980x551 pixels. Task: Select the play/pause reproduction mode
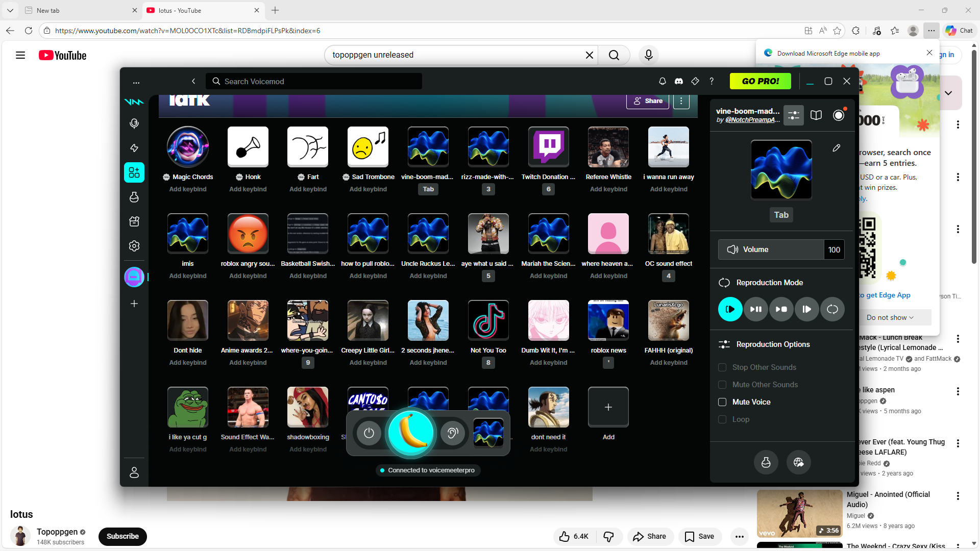click(756, 309)
